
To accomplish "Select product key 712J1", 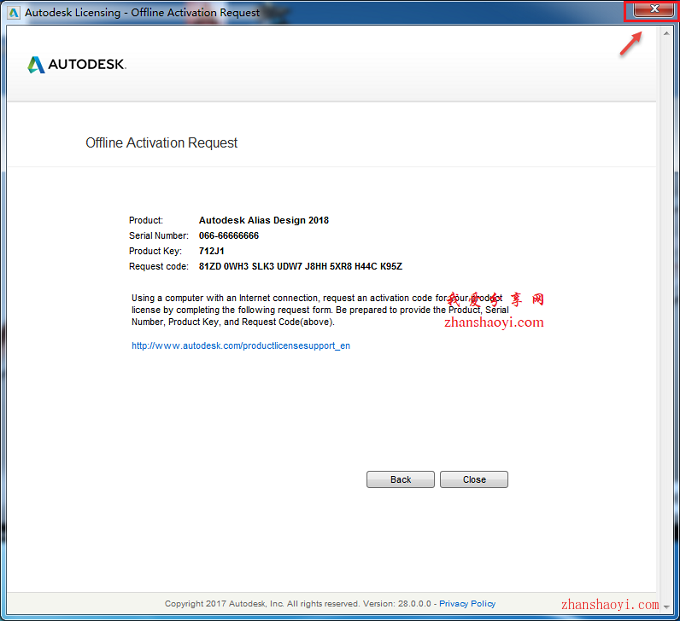I will pyautogui.click(x=211, y=251).
